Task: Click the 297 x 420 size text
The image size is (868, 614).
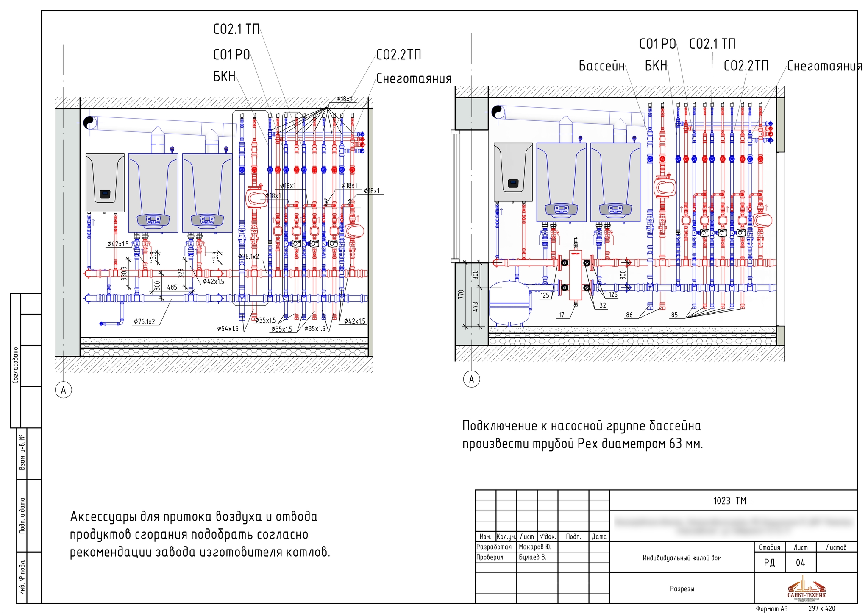Action: [821, 608]
